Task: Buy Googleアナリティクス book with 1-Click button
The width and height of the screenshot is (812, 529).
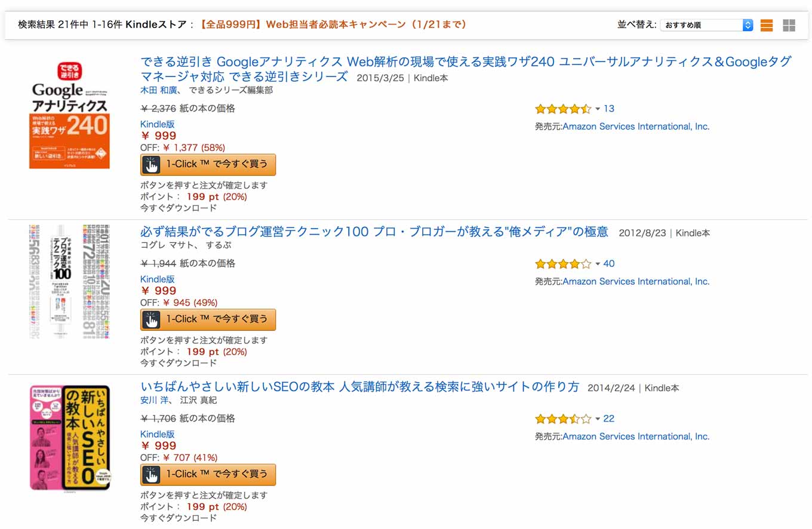Action: (208, 164)
